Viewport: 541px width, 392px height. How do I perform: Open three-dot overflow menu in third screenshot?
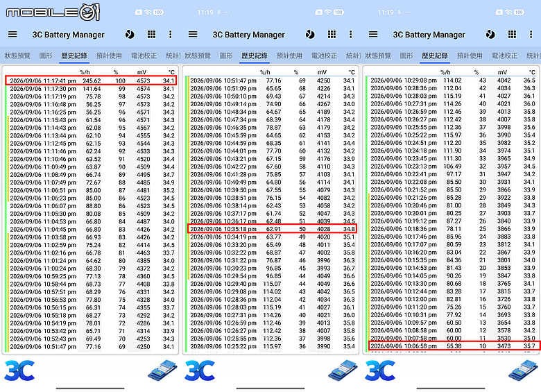[531, 34]
